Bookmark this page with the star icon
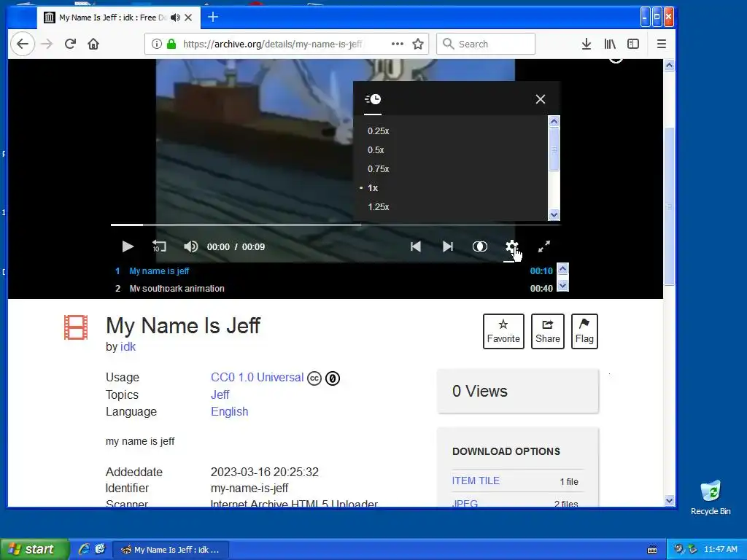This screenshot has height=560, width=747. [418, 44]
